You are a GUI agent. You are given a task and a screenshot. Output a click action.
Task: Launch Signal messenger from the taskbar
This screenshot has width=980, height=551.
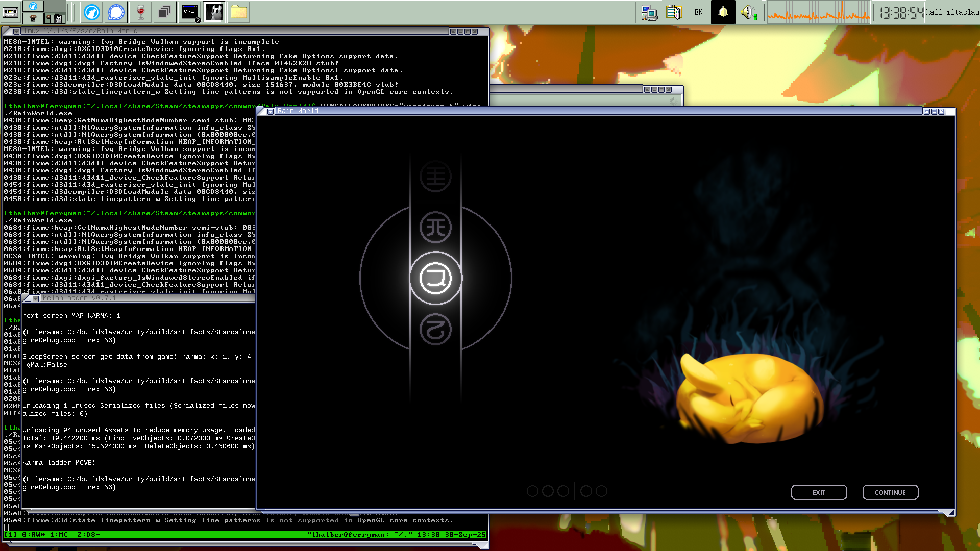pos(116,13)
